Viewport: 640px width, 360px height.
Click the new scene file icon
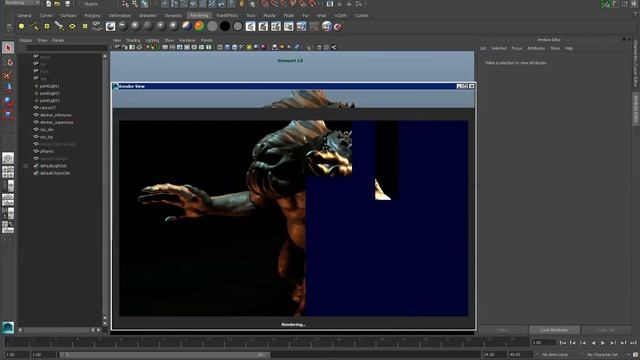coord(48,4)
